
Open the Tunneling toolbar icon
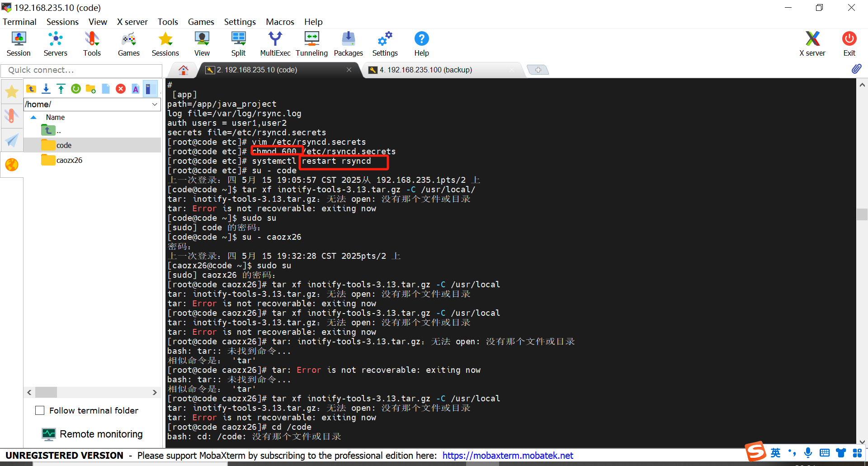[x=311, y=44]
